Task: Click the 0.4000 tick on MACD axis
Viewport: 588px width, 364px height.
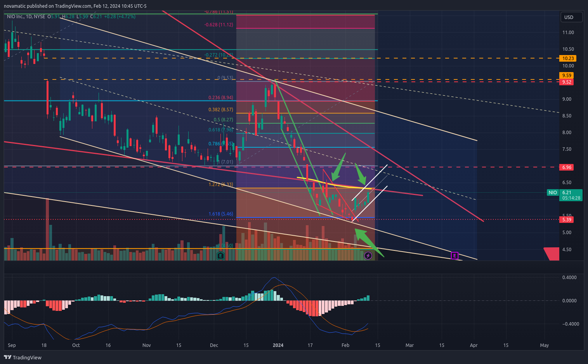Action: pos(569,278)
